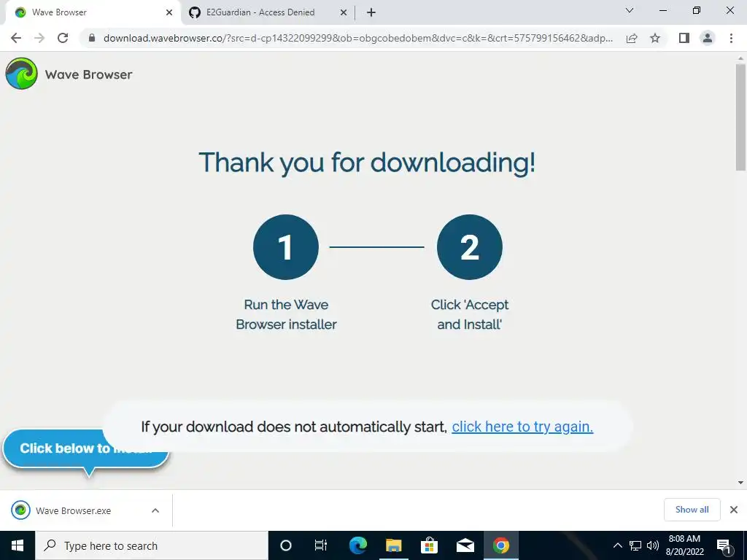Viewport: 747px width, 560px height.
Task: Open the notification center icon
Action: click(x=724, y=545)
